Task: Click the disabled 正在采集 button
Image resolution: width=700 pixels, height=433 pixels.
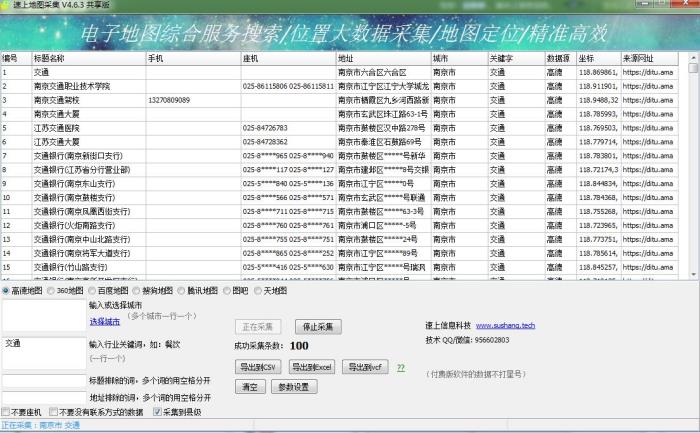Action: (258, 327)
